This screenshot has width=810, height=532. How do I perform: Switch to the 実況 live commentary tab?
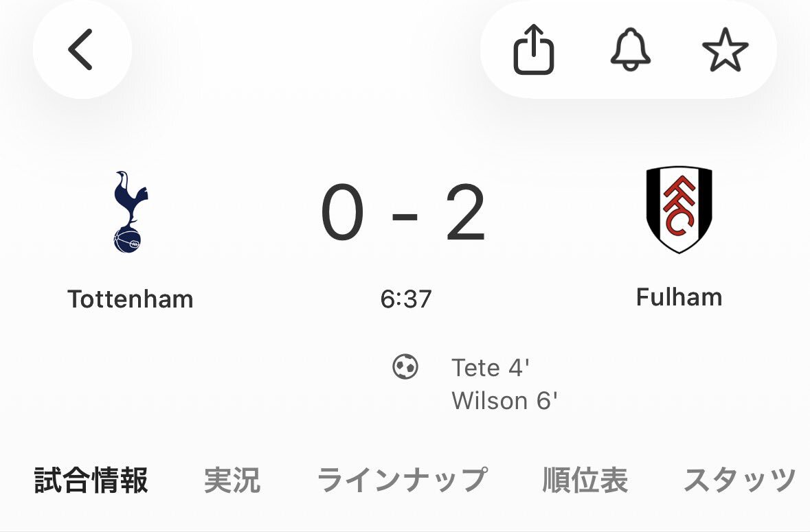tap(232, 481)
